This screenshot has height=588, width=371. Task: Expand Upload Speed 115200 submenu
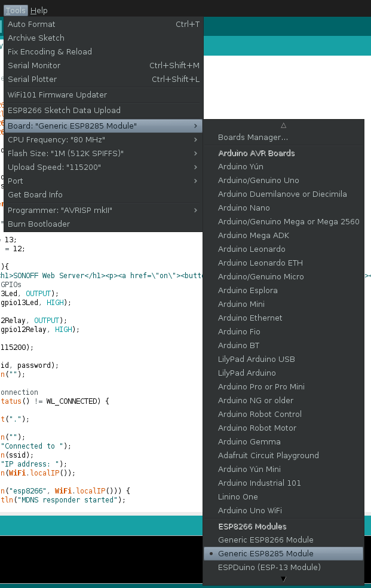(103, 167)
